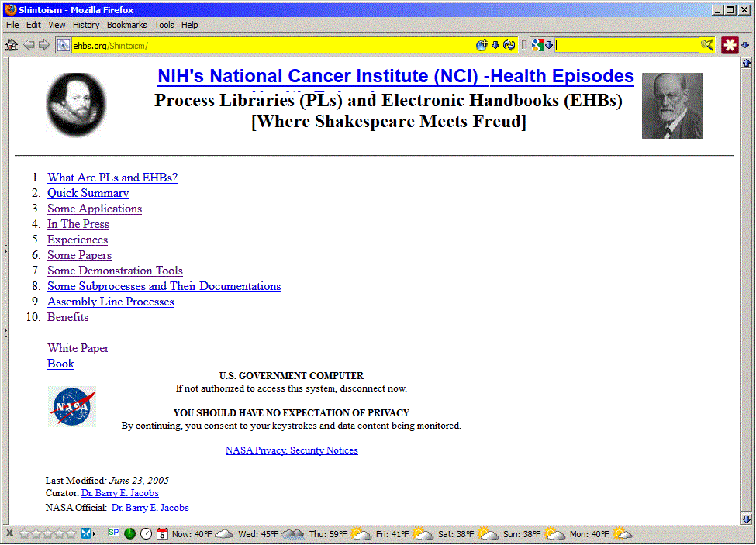Click the search go icon beside search box
The width and height of the screenshot is (756, 545).
click(707, 45)
